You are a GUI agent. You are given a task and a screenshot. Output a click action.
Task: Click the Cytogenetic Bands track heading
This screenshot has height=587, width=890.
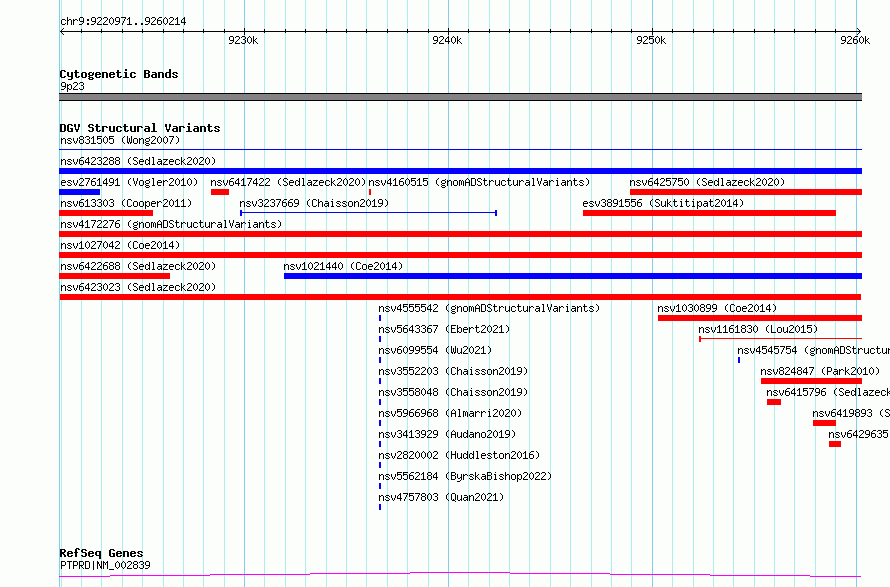tap(119, 74)
